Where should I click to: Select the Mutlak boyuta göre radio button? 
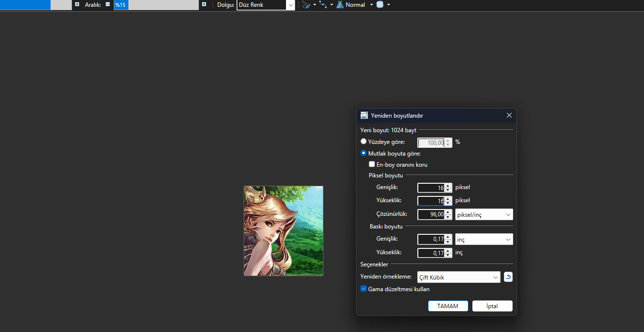(364, 153)
